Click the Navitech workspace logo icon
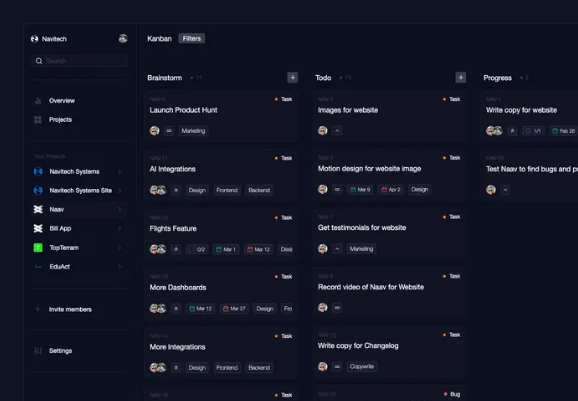Image resolution: width=578 pixels, height=401 pixels. click(x=34, y=39)
